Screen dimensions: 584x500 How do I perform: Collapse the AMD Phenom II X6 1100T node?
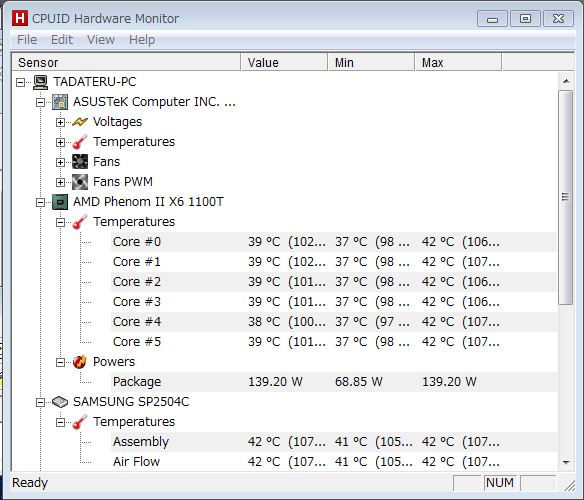coord(40,202)
